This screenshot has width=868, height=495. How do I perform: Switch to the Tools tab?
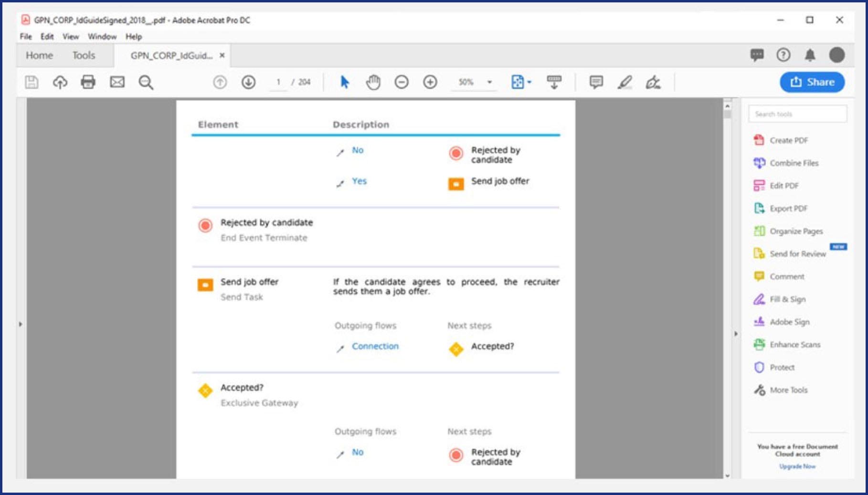point(84,55)
